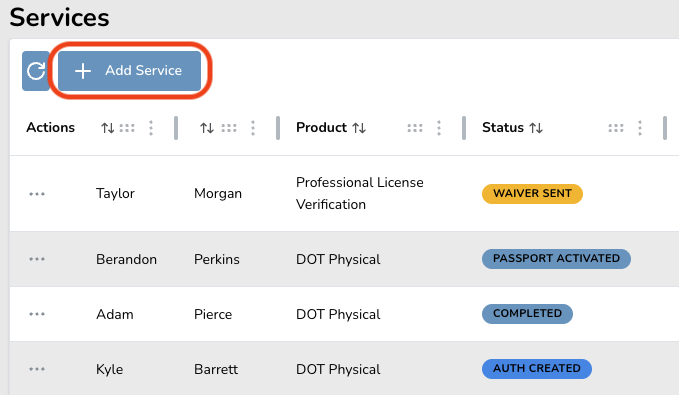Click the Product column drag-handle dots
This screenshot has width=679, height=395.
(x=415, y=128)
